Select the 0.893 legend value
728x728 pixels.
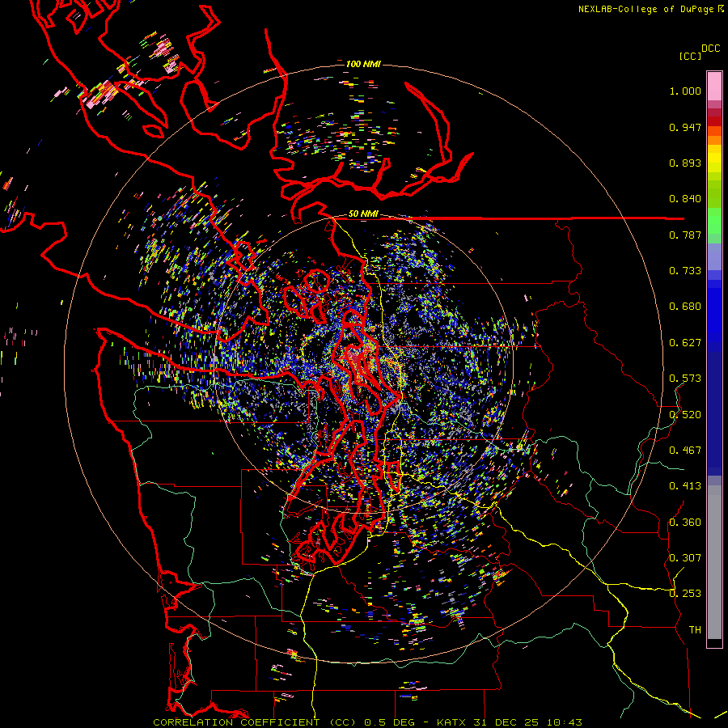(x=685, y=163)
